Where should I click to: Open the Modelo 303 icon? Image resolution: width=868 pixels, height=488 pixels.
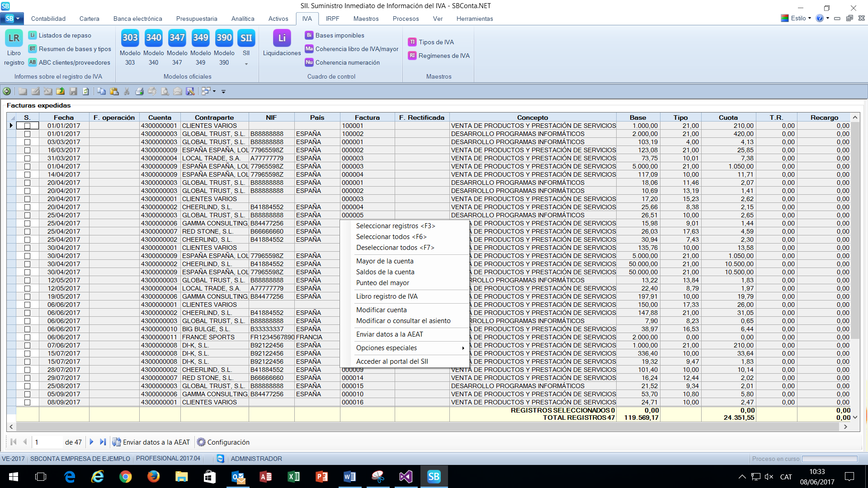click(x=130, y=38)
